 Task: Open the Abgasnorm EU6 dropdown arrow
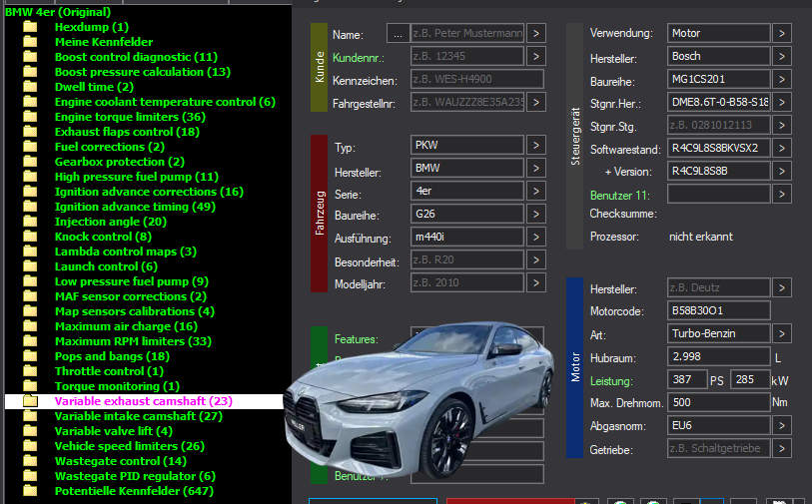pyautogui.click(x=781, y=426)
